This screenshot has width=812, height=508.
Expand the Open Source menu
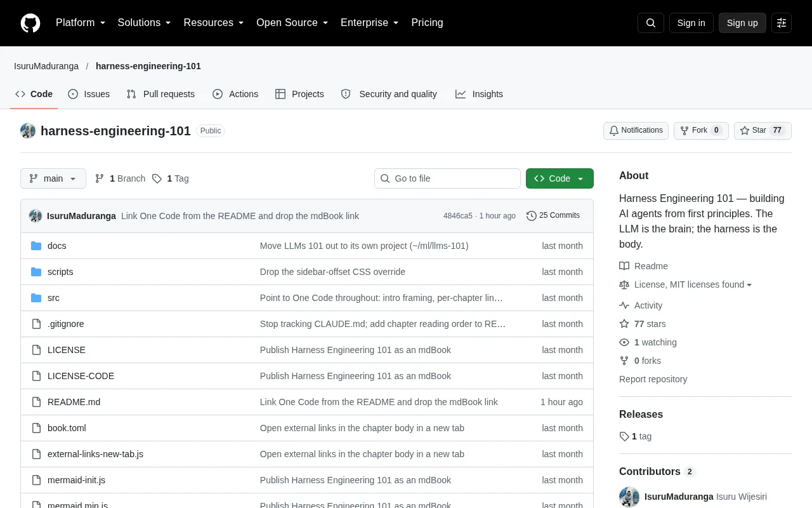point(292,23)
